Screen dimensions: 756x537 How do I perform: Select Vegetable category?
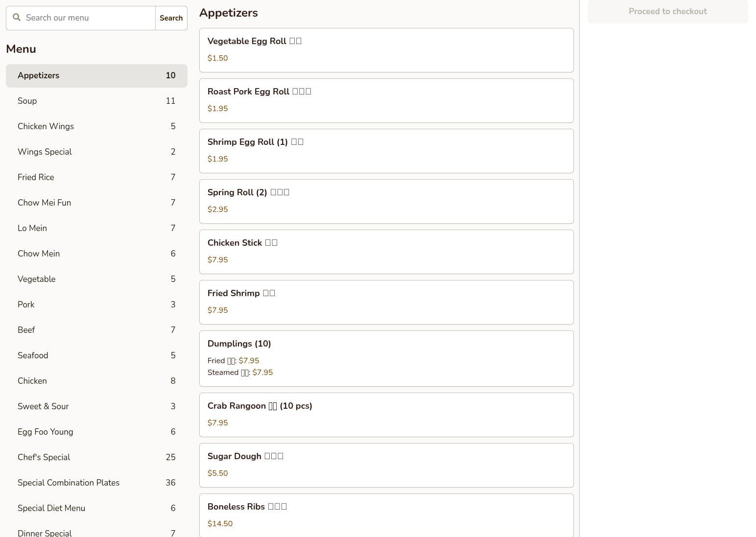(x=96, y=280)
